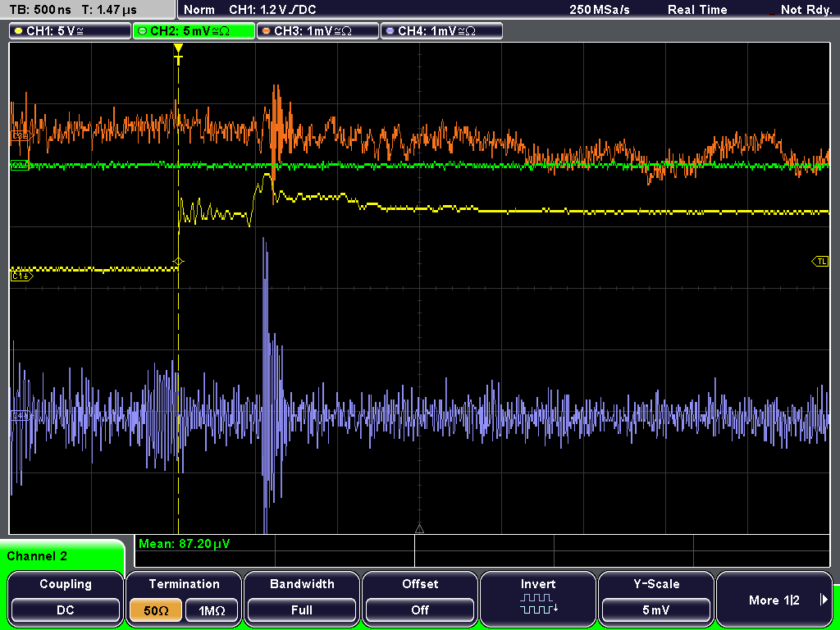Select the CH2: 5 mV channel tab

[194, 30]
